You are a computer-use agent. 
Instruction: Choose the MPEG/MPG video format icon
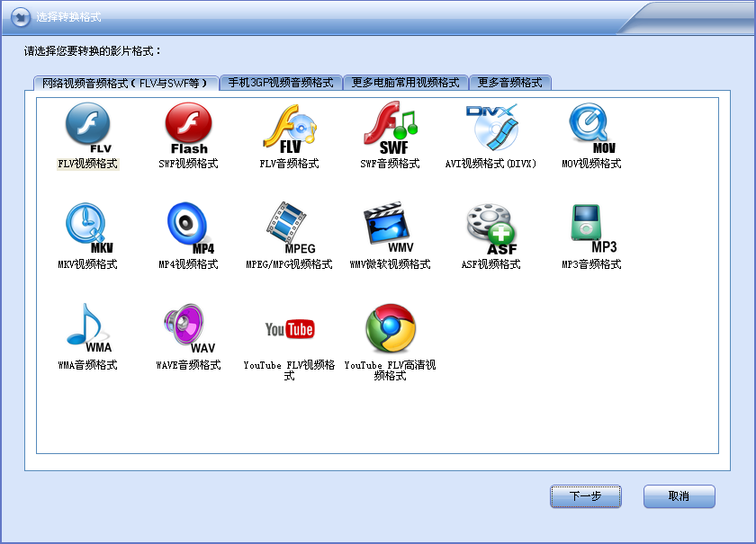click(x=289, y=228)
